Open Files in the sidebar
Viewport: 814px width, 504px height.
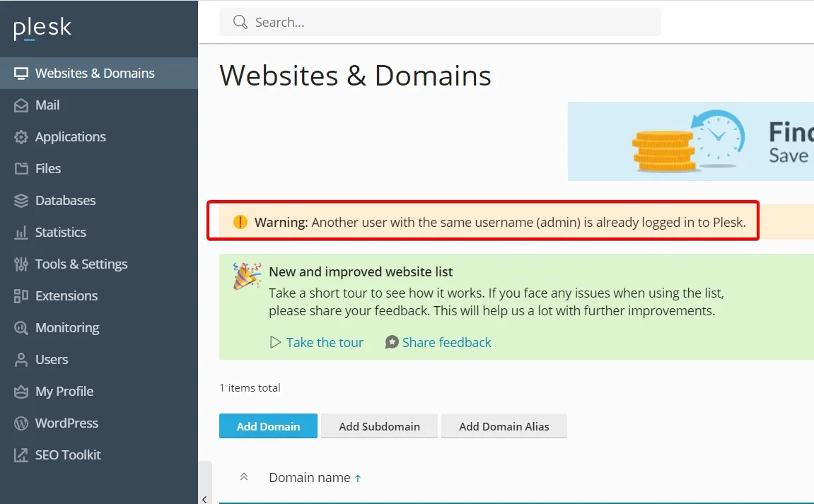(x=98, y=169)
